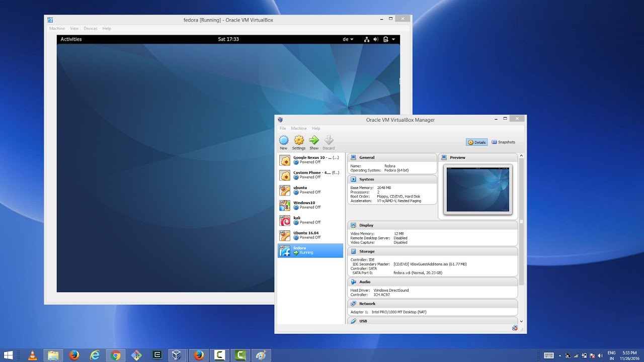
Task: Click the USB section header
Action: coord(432,321)
